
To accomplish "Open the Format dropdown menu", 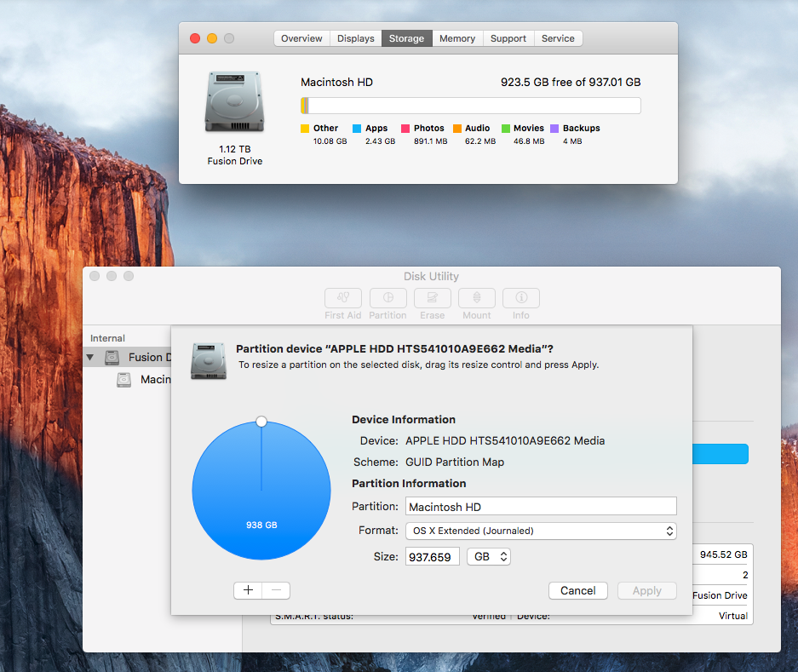I will click(x=541, y=531).
